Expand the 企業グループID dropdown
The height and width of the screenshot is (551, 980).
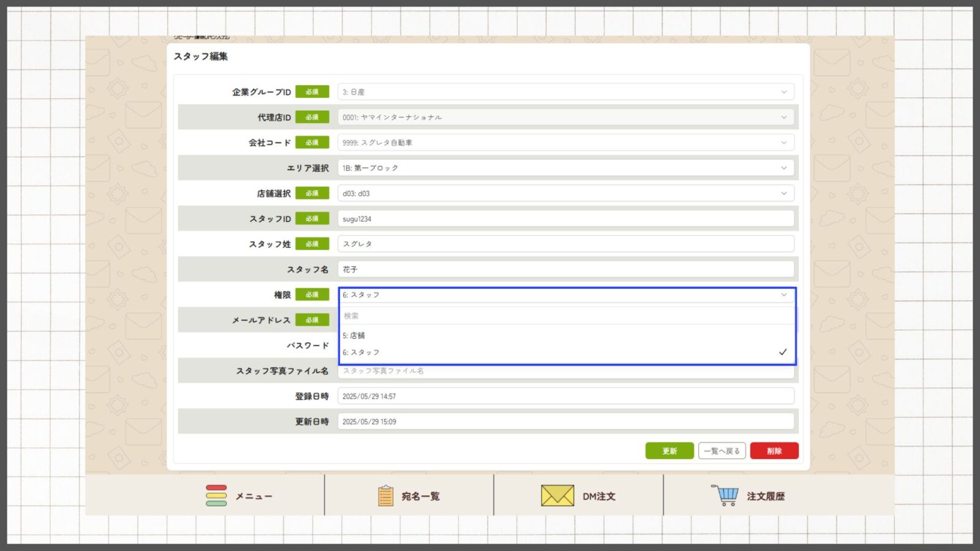tap(783, 92)
